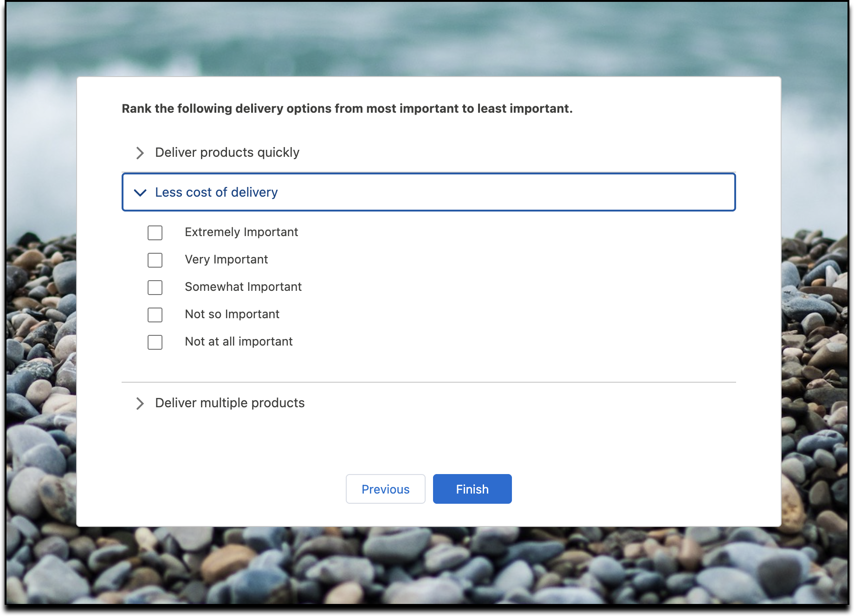Click the Rank the following delivery options question
854x616 pixels.
tap(347, 109)
